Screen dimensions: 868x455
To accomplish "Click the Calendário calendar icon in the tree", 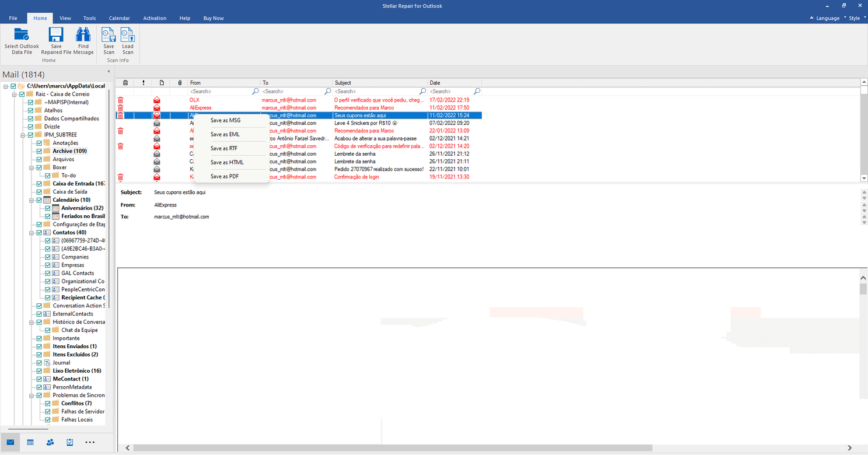I will pos(47,199).
